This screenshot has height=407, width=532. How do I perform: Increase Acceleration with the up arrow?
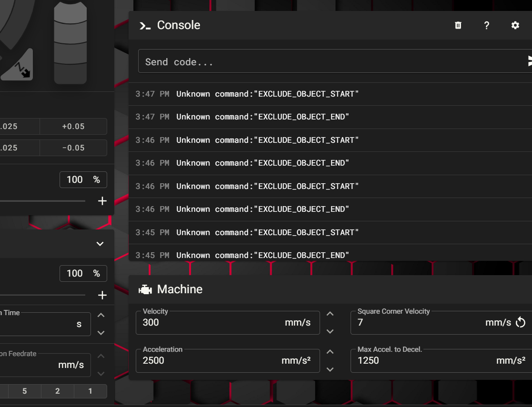[330, 352]
